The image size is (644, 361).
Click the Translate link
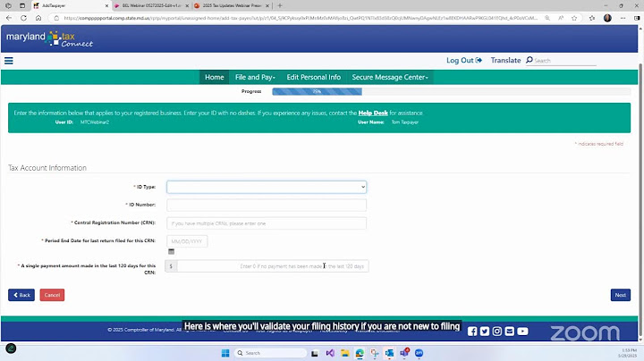click(x=505, y=60)
